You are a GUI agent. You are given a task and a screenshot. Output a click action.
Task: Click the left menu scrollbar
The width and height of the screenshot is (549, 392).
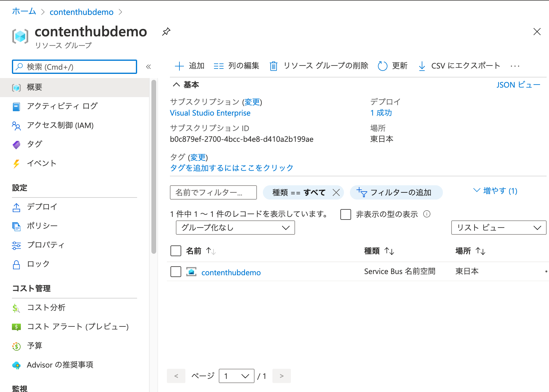pyautogui.click(x=154, y=167)
